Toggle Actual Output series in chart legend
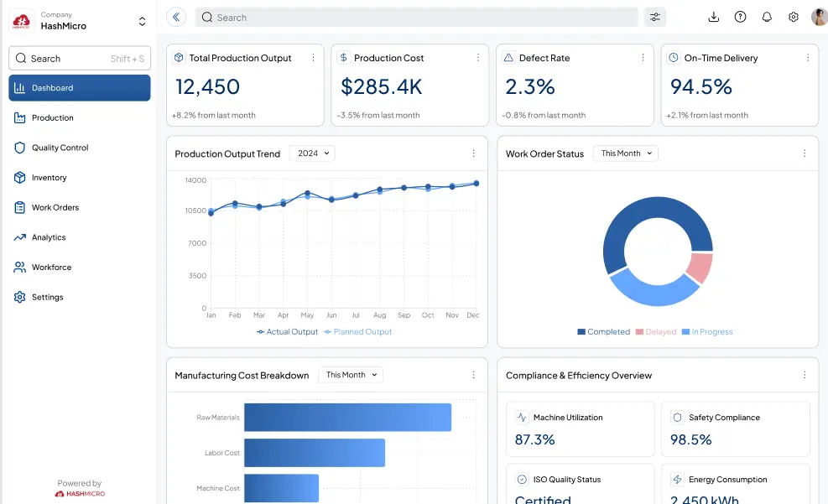 (287, 332)
